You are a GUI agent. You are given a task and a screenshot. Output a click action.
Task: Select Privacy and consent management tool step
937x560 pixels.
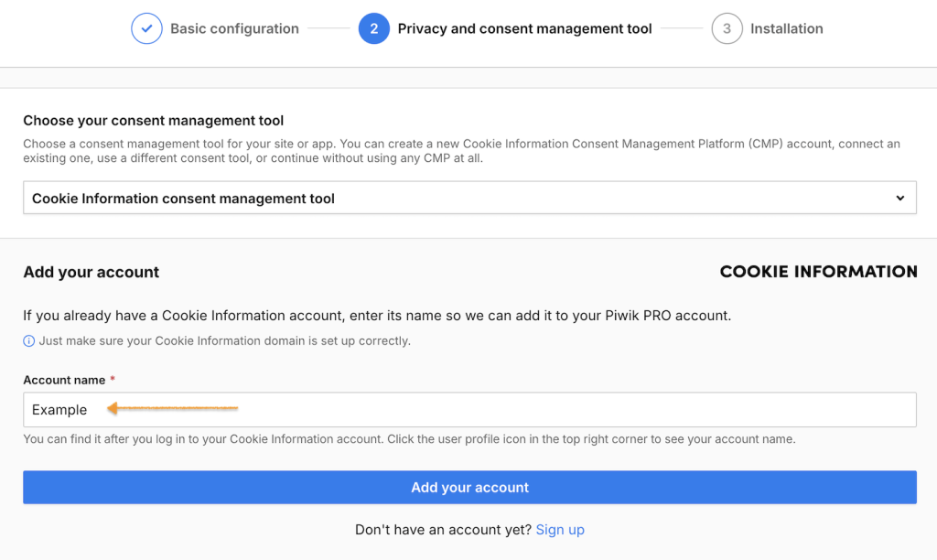(524, 28)
